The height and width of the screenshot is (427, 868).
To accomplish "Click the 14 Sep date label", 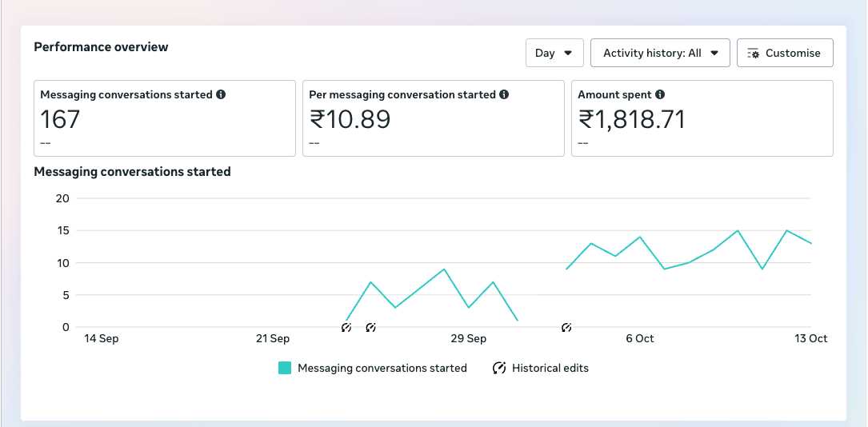I will click(102, 338).
